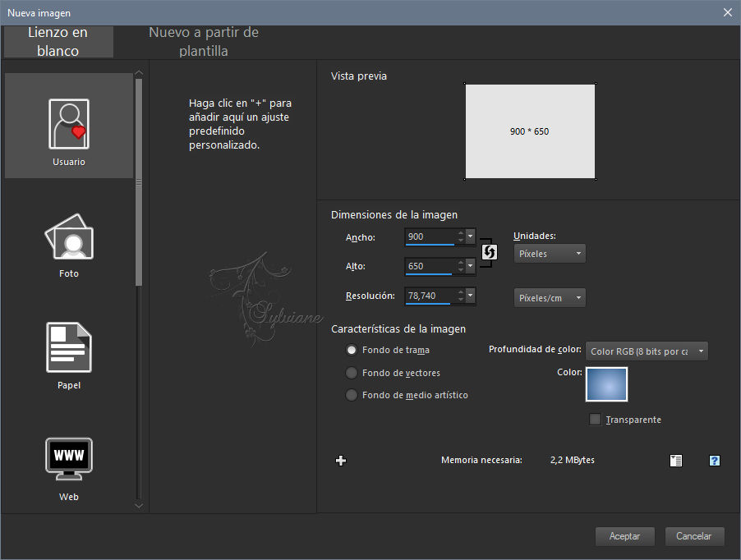Open the blue Color swatch picker
This screenshot has height=560, width=741.
click(606, 384)
